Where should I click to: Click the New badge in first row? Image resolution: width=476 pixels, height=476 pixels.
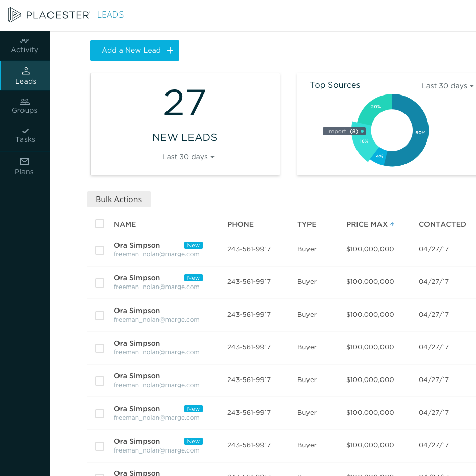click(x=194, y=245)
